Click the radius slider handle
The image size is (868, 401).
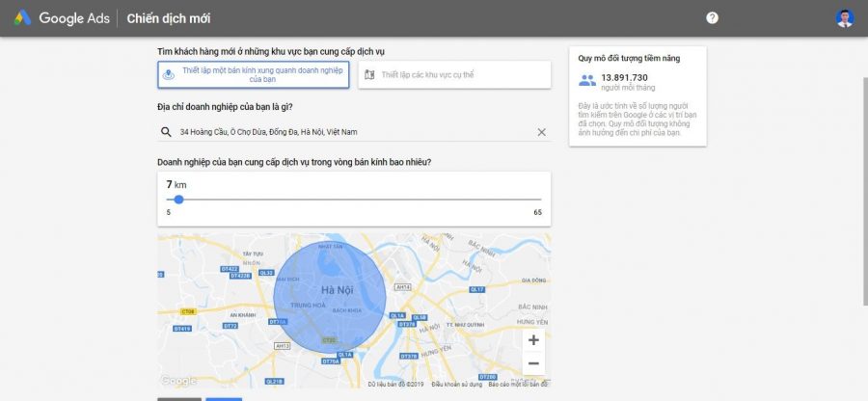pyautogui.click(x=178, y=200)
